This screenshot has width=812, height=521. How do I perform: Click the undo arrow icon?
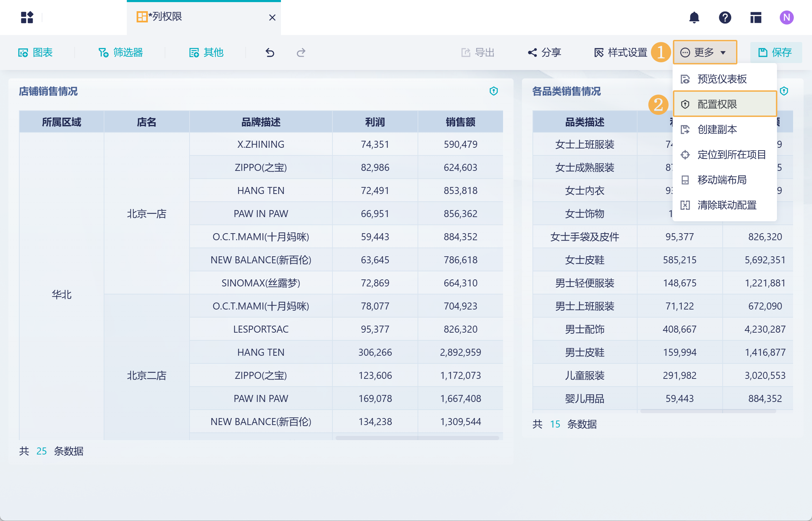pyautogui.click(x=270, y=53)
